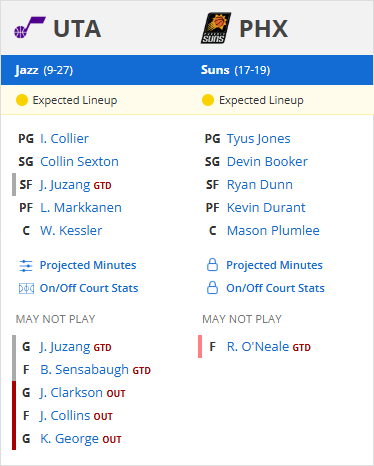Click J. Juzang GTD in starting lineup
Viewport: 374px width, 466px height.
76,185
